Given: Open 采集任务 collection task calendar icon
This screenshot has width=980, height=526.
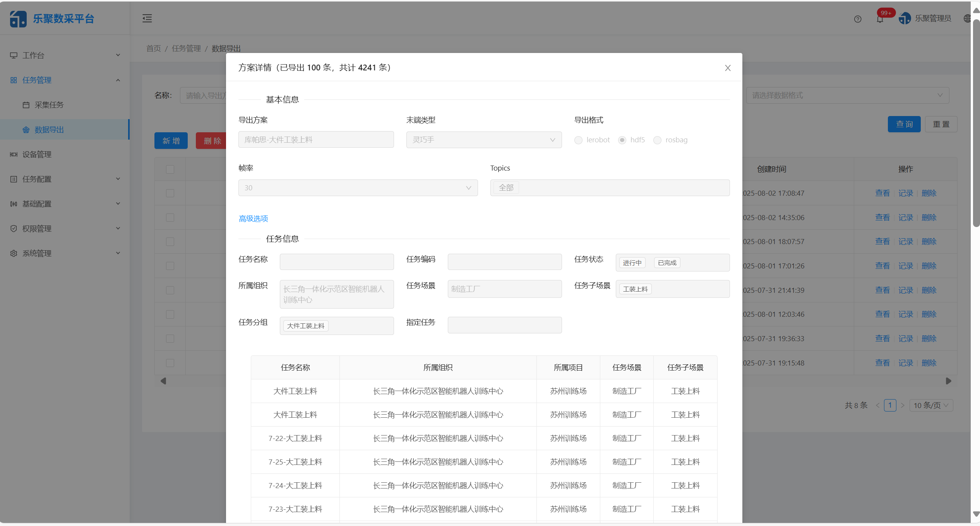Looking at the screenshot, I should (x=26, y=104).
